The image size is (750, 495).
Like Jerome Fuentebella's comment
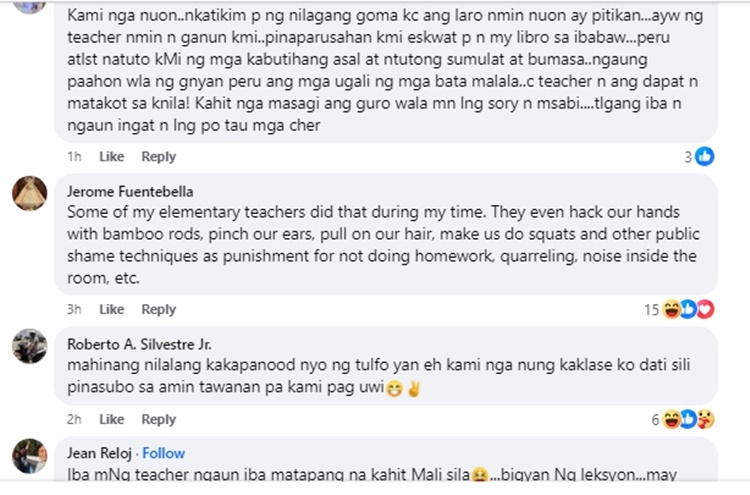coord(111,310)
